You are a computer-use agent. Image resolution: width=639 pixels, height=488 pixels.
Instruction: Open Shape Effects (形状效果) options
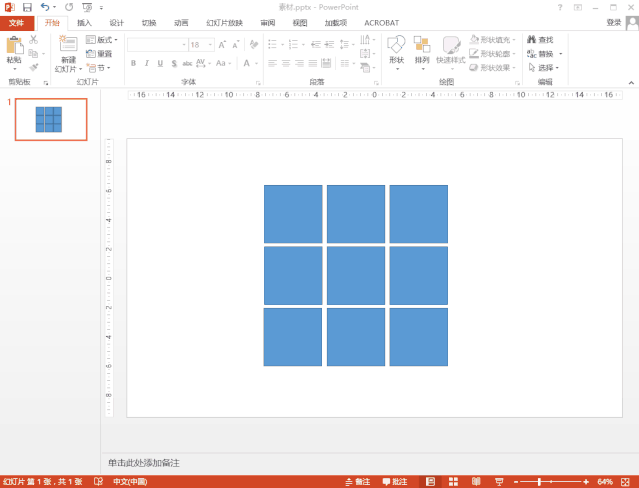tap(492, 67)
